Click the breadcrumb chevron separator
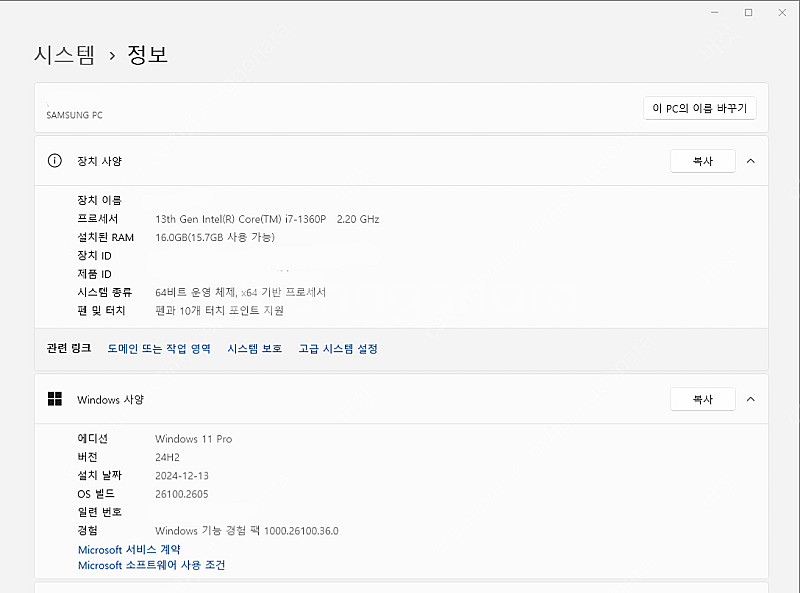The image size is (800, 593). coord(112,56)
